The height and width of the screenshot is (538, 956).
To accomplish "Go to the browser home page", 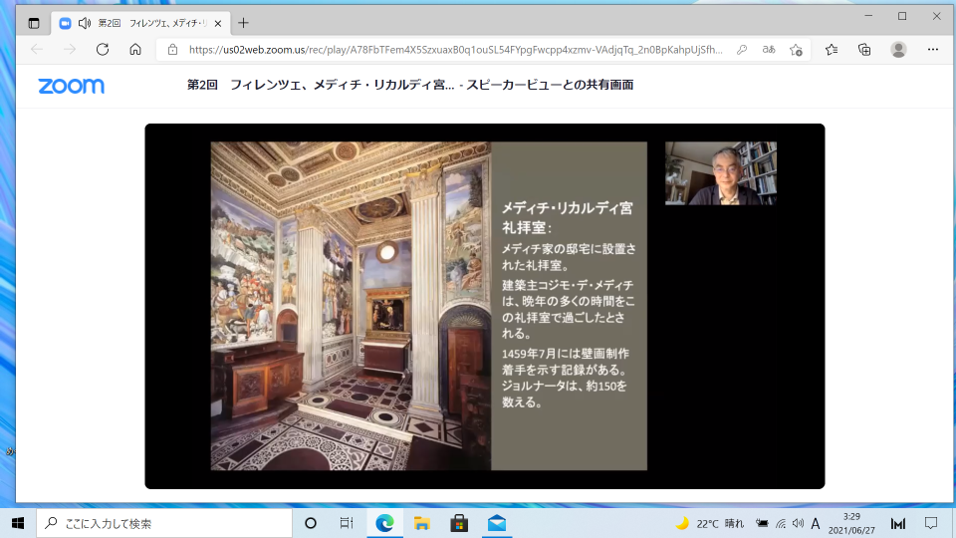I will pyautogui.click(x=135, y=49).
